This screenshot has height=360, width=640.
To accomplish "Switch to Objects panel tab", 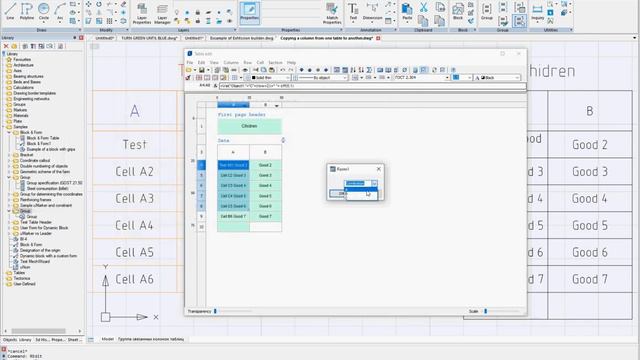I will pyautogui.click(x=10, y=340).
